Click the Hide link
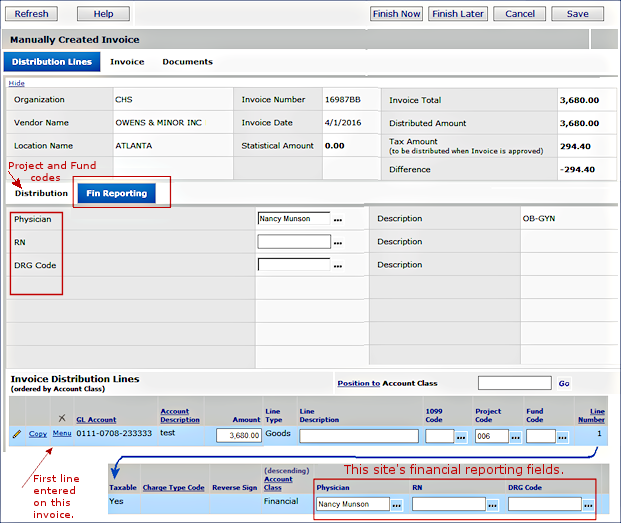 tap(17, 83)
